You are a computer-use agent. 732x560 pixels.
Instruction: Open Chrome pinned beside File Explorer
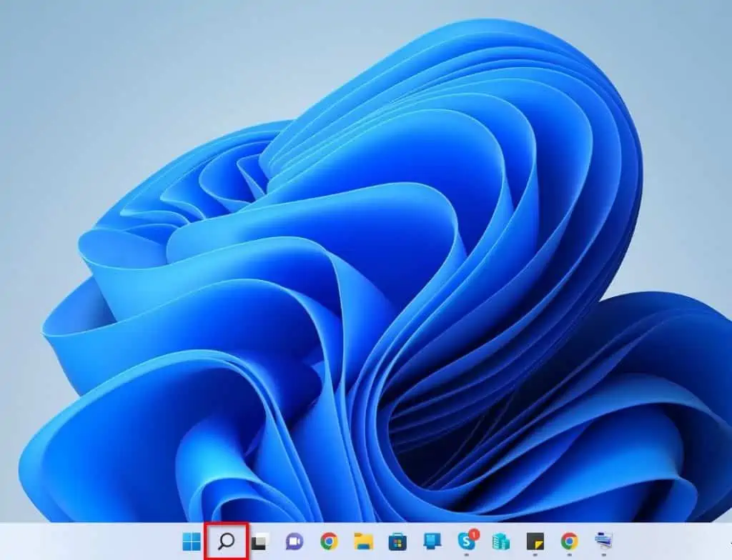tap(328, 541)
